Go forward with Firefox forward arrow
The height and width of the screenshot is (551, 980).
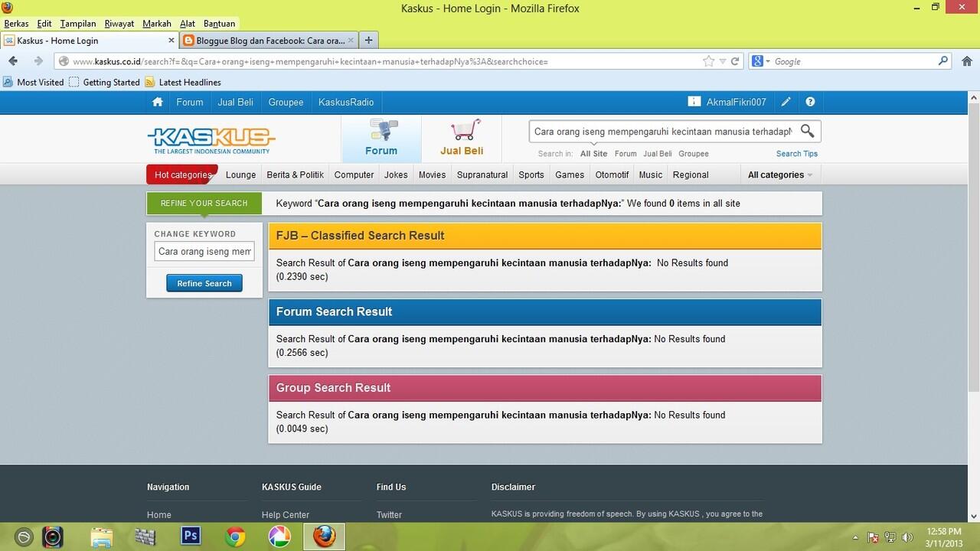click(x=38, y=61)
